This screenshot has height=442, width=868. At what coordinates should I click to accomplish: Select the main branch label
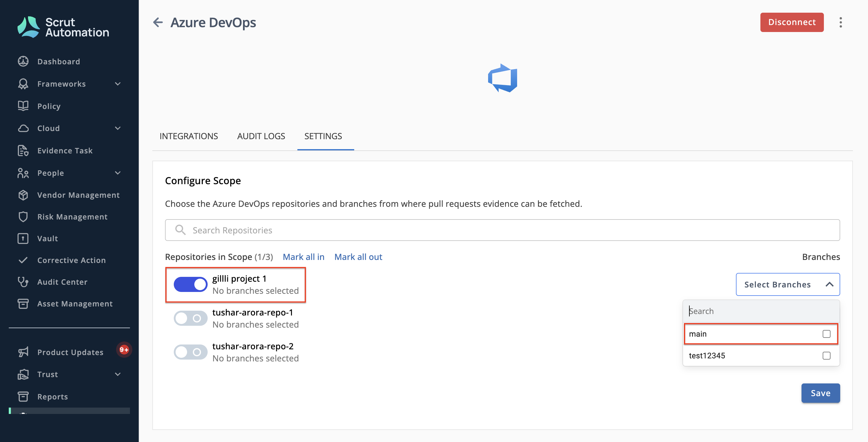698,334
